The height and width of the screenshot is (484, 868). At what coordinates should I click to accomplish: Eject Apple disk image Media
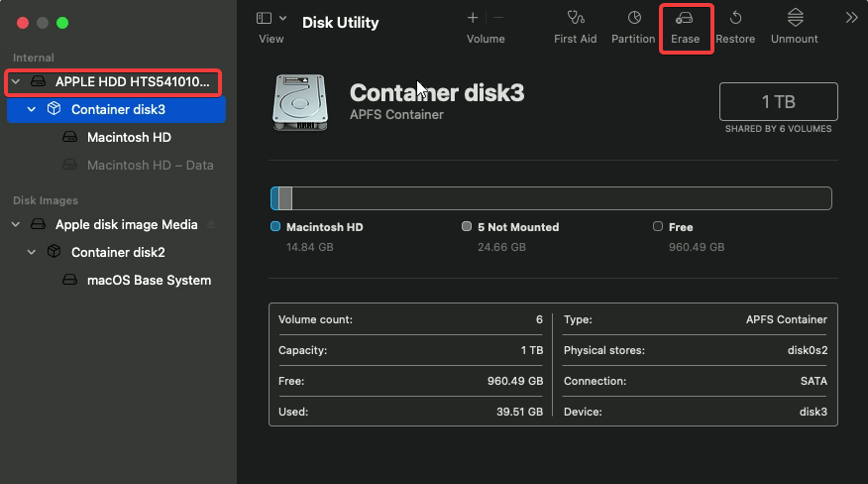[211, 224]
